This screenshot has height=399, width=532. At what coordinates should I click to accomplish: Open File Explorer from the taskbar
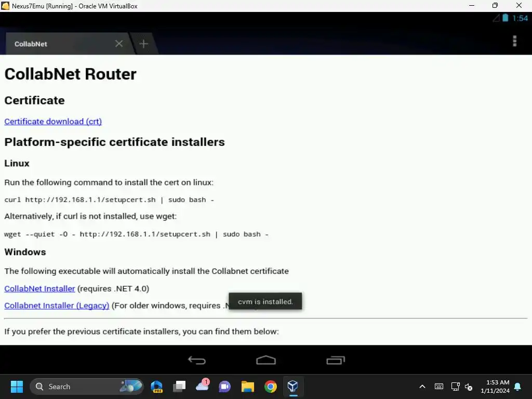(x=248, y=387)
